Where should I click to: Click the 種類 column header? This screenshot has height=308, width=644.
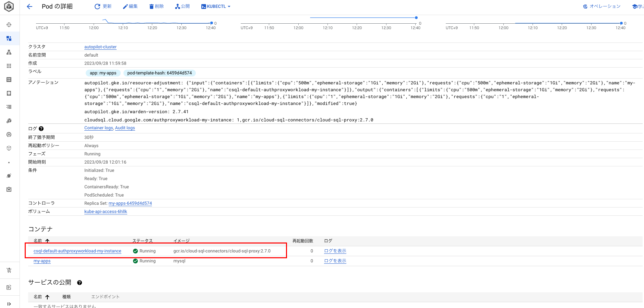click(x=67, y=297)
